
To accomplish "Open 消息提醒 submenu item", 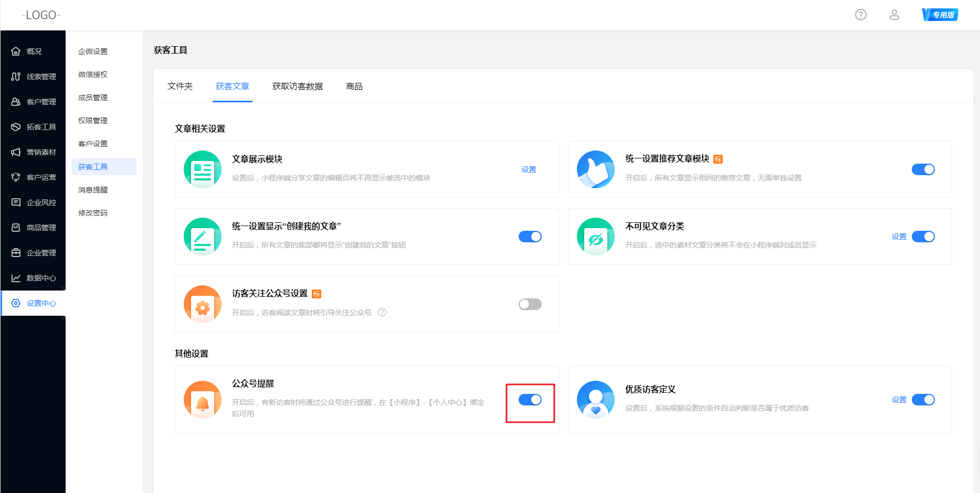I will coord(93,190).
